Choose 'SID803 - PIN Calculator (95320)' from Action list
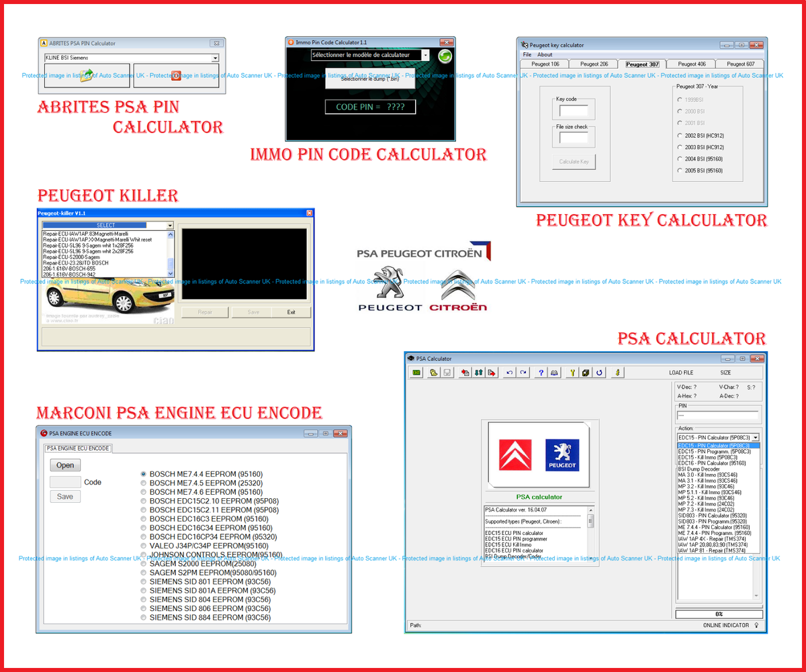 [x=718, y=516]
